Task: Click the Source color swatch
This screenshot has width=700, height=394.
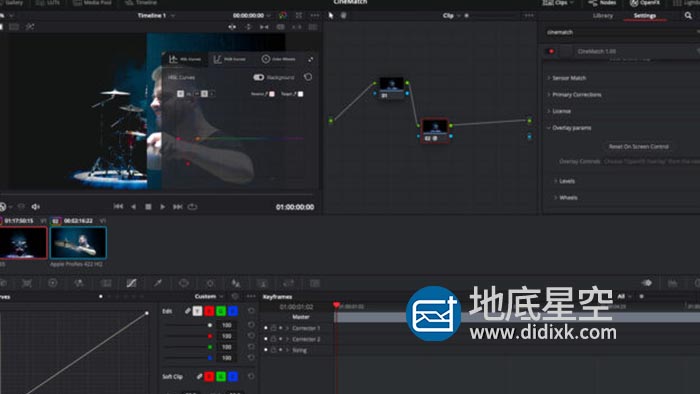Action: point(272,94)
